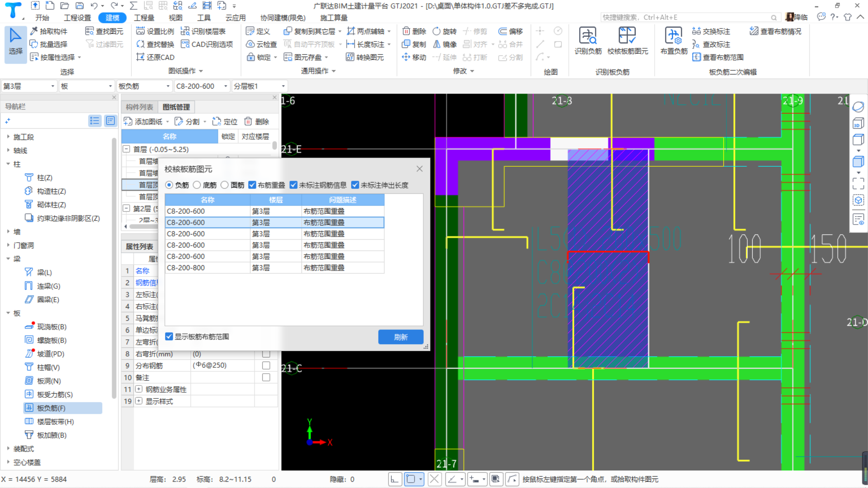Uncheck the 布筋重叠 checkbox
868x488 pixels.
252,185
